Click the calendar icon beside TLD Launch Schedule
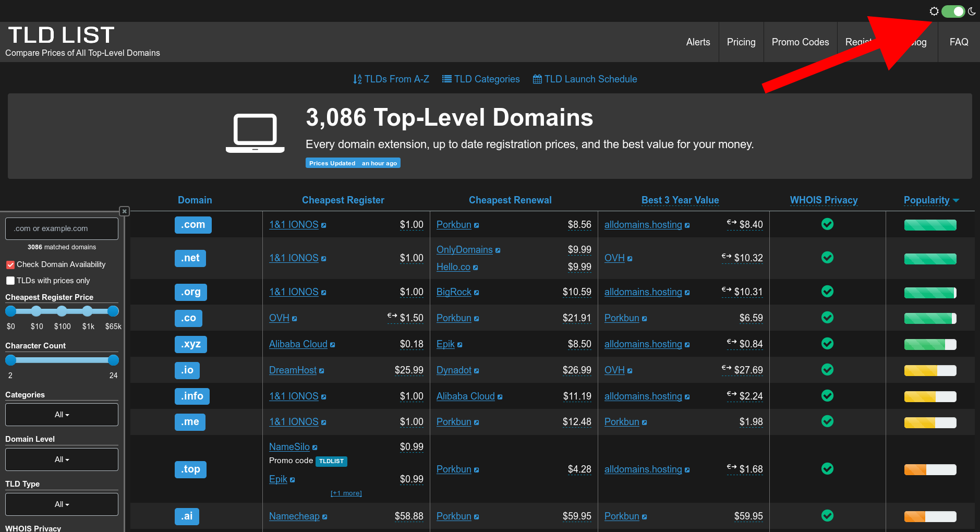 538,79
